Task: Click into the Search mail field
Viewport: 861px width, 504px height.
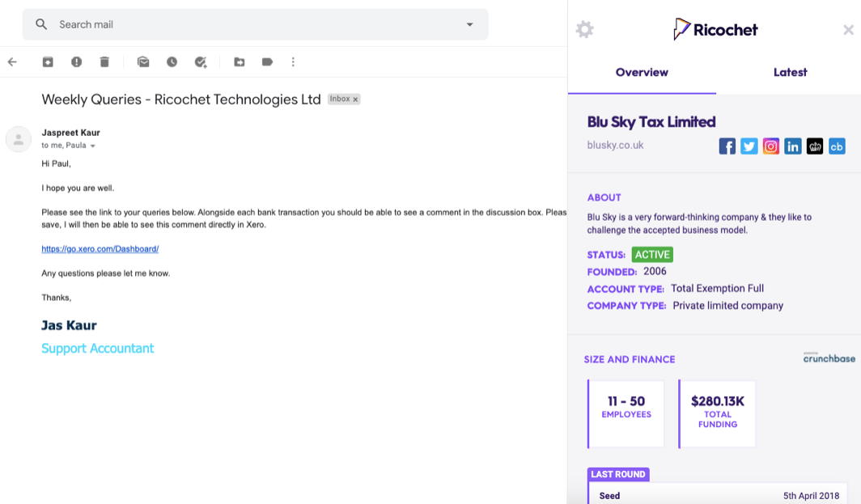Action: [x=256, y=24]
